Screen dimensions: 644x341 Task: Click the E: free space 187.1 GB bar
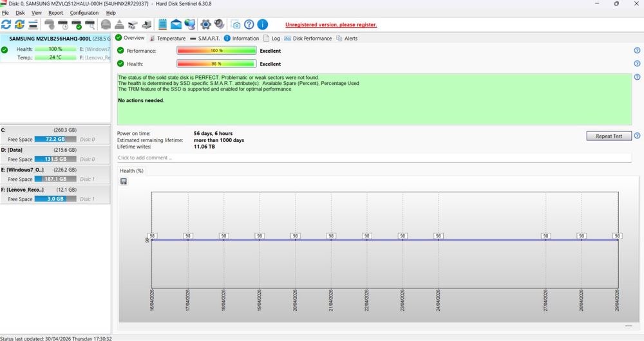pyautogui.click(x=55, y=179)
